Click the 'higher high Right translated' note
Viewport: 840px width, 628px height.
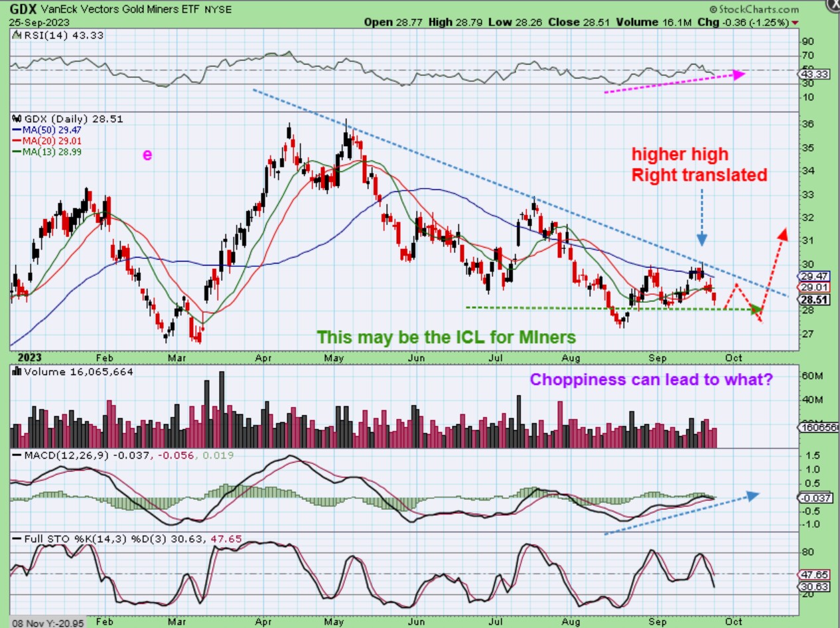699,165
